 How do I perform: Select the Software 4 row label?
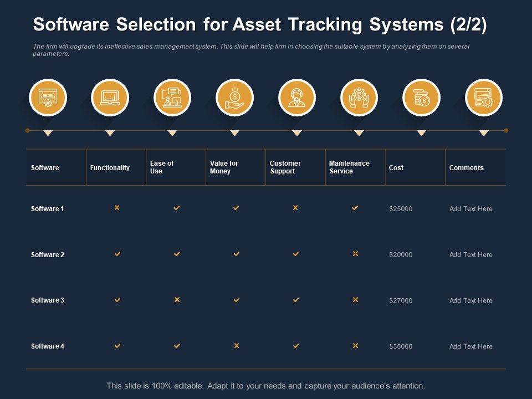point(48,346)
